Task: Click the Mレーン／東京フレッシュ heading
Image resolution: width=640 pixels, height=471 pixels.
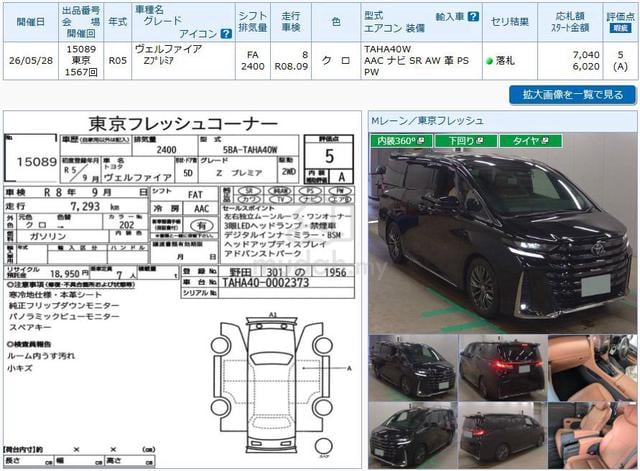Action: [x=427, y=121]
